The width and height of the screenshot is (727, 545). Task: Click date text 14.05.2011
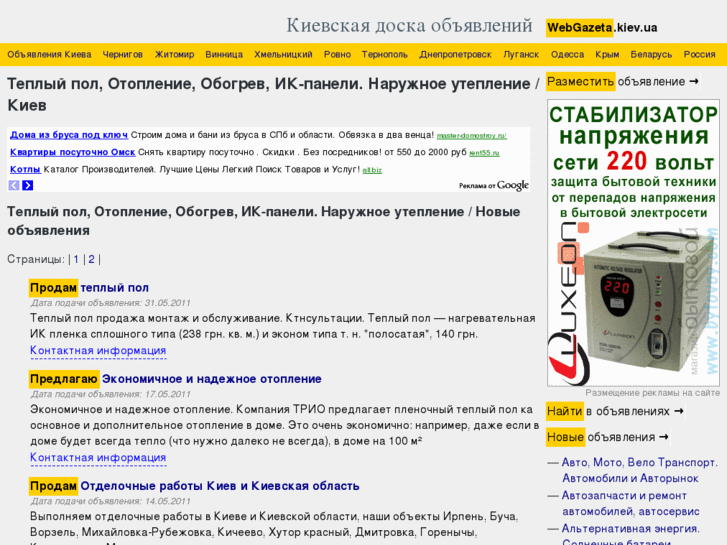click(167, 502)
